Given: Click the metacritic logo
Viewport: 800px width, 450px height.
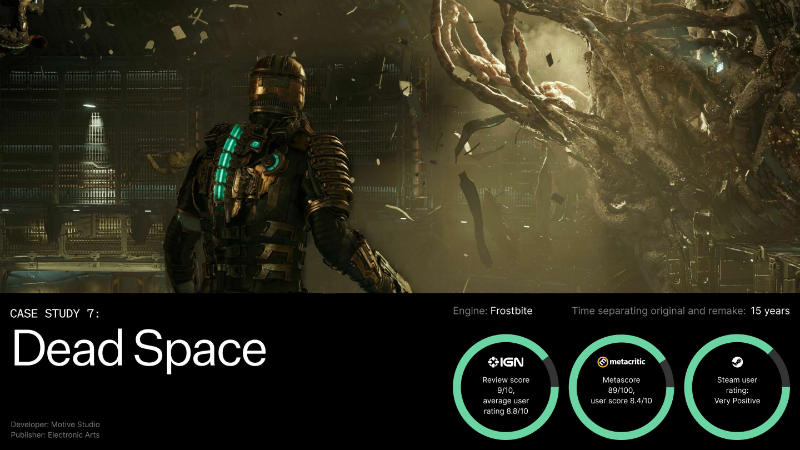Looking at the screenshot, I should [x=621, y=362].
